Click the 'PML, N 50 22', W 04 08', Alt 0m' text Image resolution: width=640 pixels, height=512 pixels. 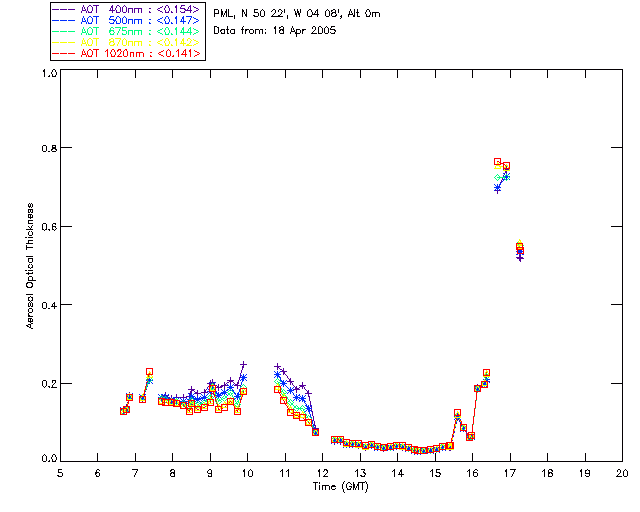(297, 14)
